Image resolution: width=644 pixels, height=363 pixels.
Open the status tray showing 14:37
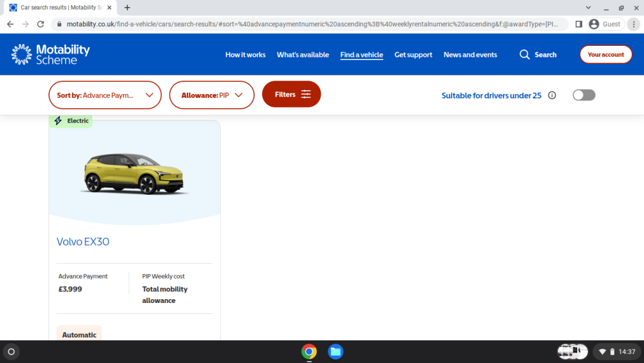click(617, 351)
